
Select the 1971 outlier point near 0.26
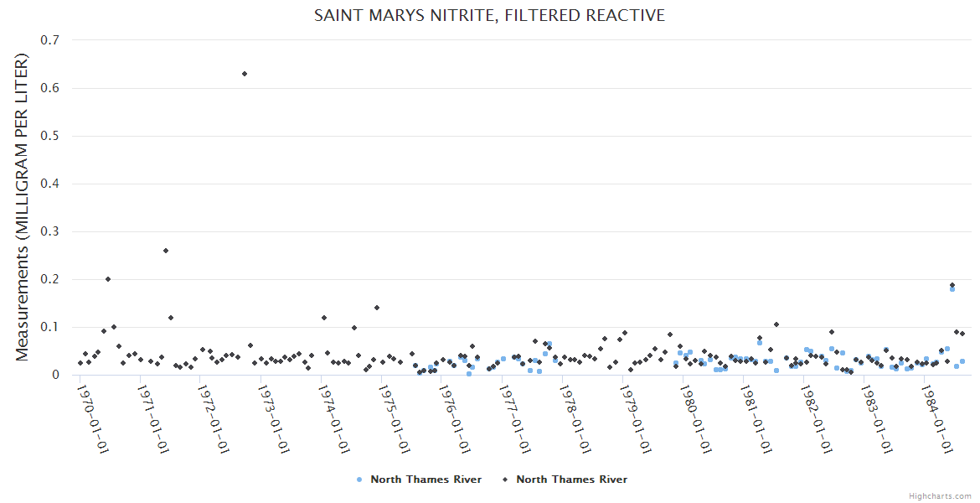[166, 251]
